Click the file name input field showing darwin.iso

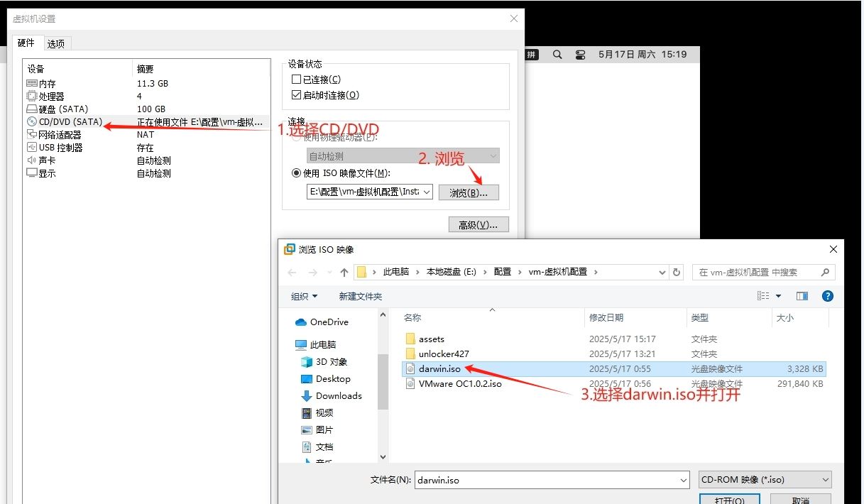(547, 479)
